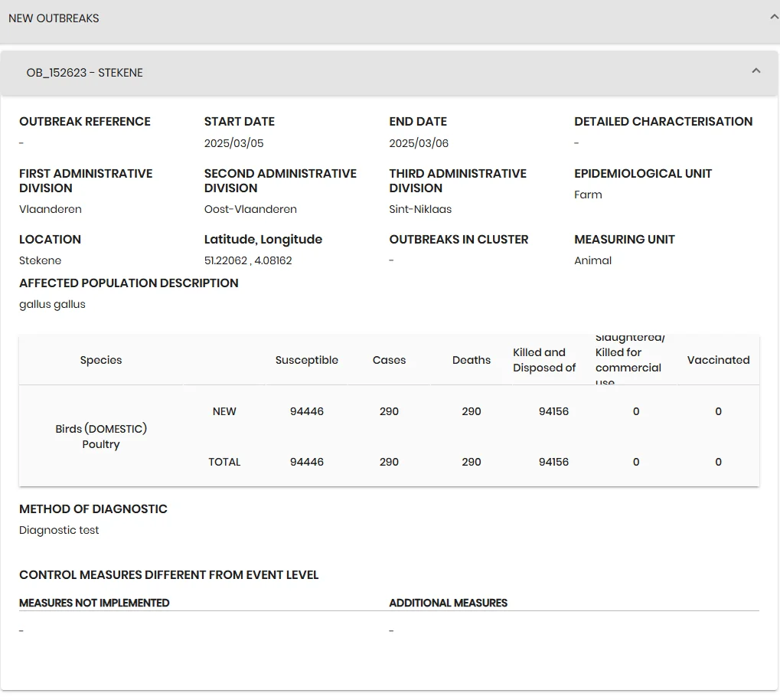The width and height of the screenshot is (780, 700).
Task: Click 290 deaths in NEW row
Action: [471, 411]
